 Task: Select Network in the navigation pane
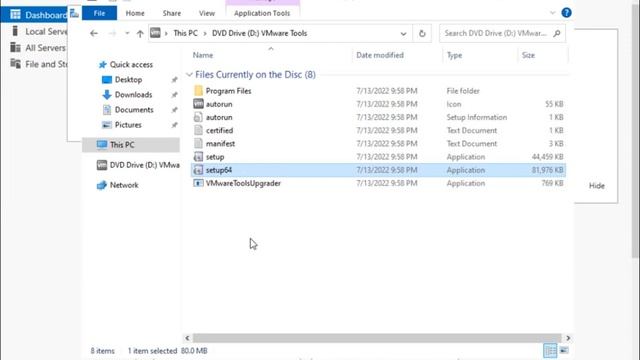coord(124,185)
